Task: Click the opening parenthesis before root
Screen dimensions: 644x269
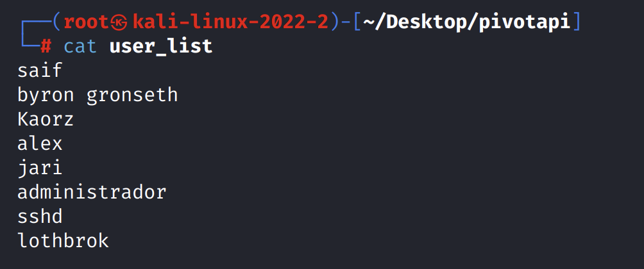Action: click(x=57, y=22)
